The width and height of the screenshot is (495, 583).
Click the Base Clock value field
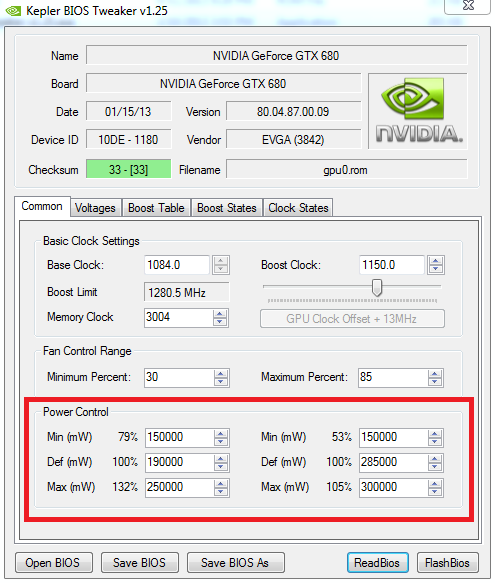[x=177, y=265]
